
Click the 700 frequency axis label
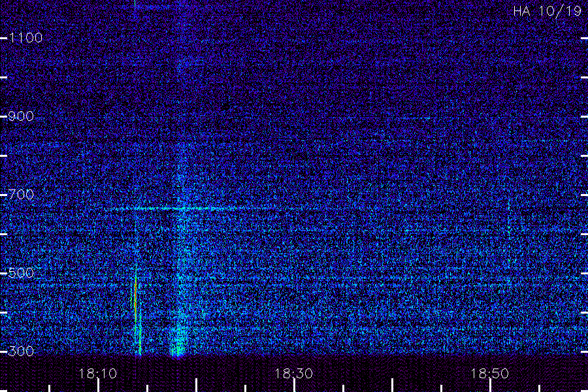point(21,195)
